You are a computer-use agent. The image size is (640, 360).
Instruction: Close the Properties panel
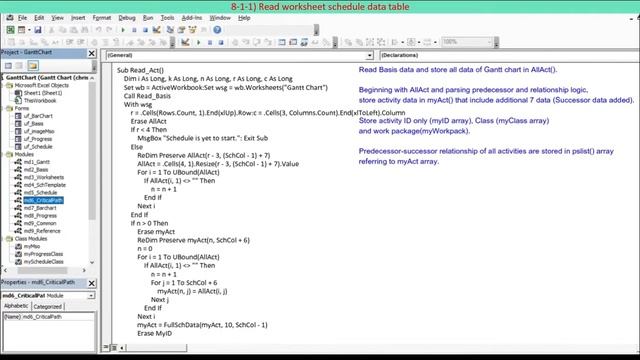(92, 283)
